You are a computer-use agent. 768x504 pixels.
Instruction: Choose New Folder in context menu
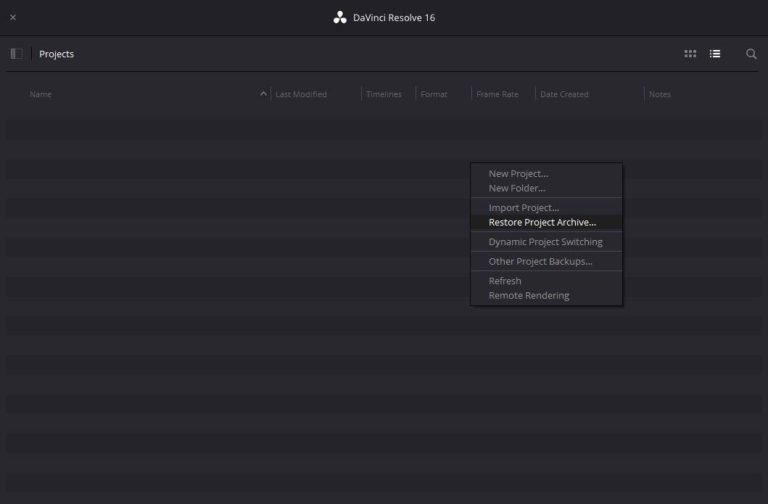[x=516, y=188]
